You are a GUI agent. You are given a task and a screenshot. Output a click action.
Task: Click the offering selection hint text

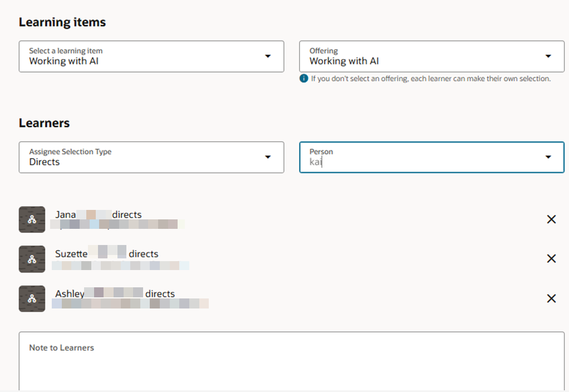tap(430, 79)
